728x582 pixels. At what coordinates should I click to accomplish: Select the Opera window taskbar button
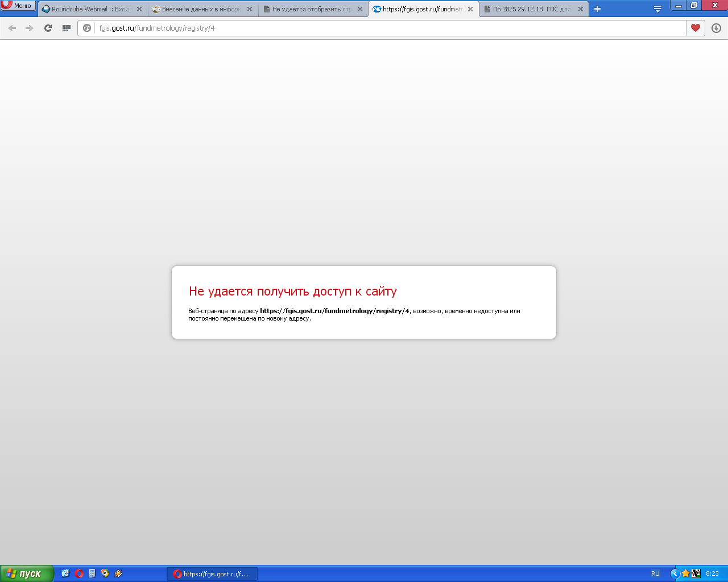212,573
